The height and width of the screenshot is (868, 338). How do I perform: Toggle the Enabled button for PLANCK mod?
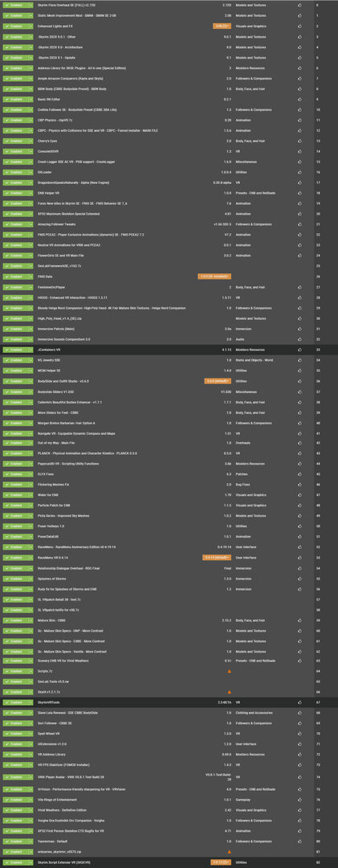pyautogui.click(x=15, y=453)
